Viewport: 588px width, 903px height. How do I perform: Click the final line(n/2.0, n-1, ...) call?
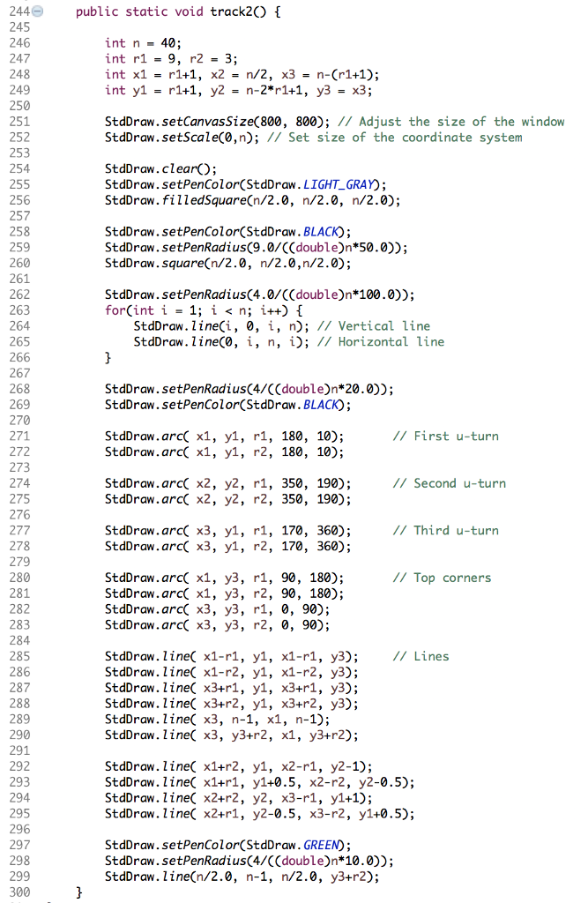coord(242,877)
